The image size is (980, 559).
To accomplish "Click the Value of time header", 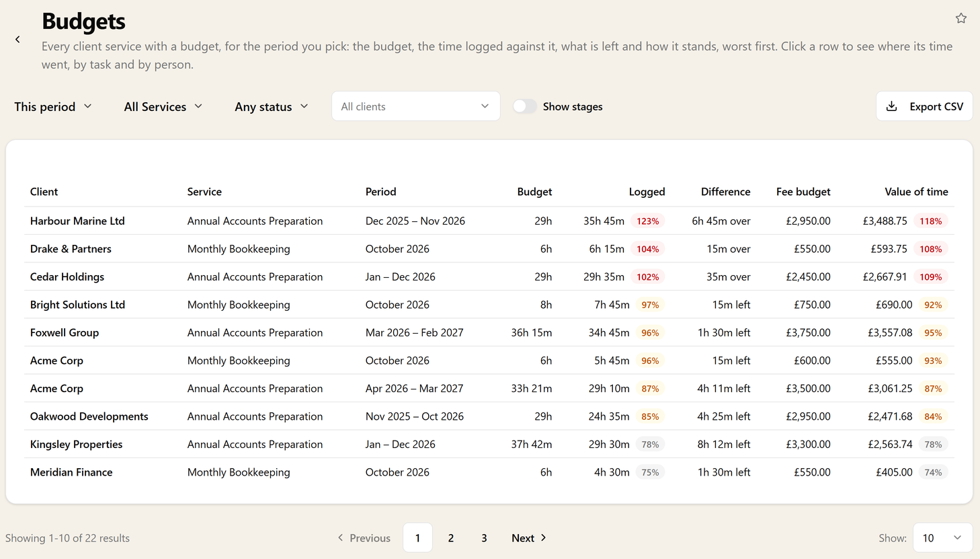I will pos(916,192).
